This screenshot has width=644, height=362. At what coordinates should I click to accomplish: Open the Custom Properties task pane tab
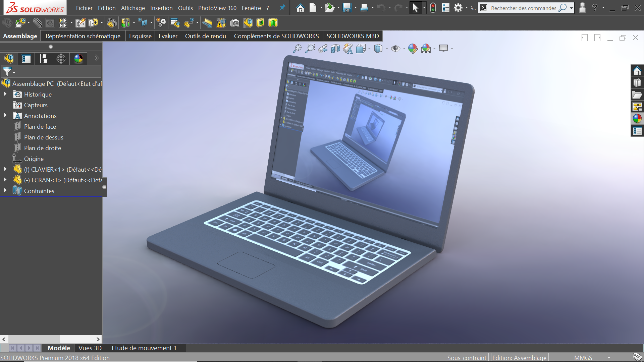point(637,131)
